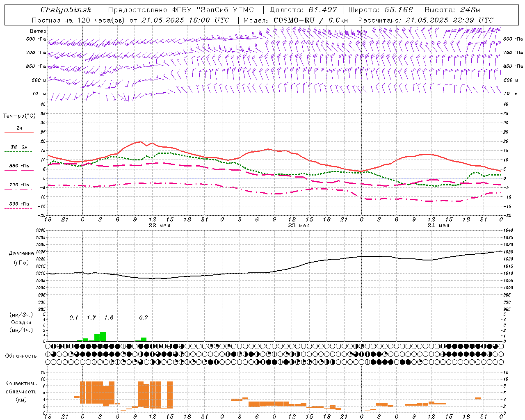Screen dimensions: 525x420
Task: Click the 'Td 2м' dew point legend entry
Action: pos(19,147)
